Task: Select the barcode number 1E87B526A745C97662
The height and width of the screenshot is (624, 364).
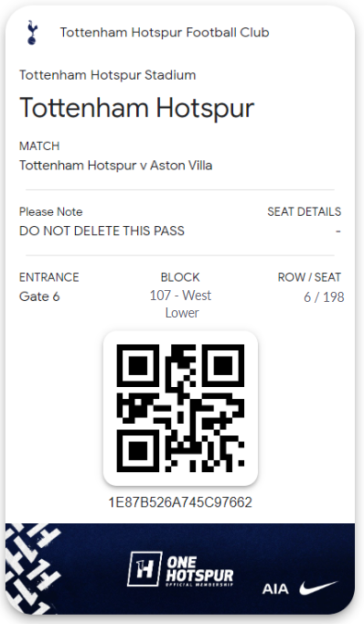Action: click(x=180, y=502)
